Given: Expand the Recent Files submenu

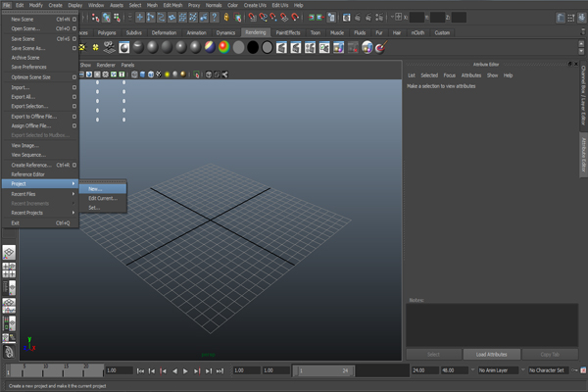Looking at the screenshot, I should click(40, 194).
